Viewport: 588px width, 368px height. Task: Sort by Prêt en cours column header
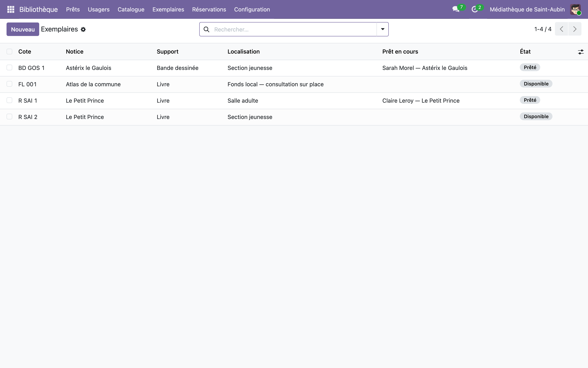(x=400, y=52)
